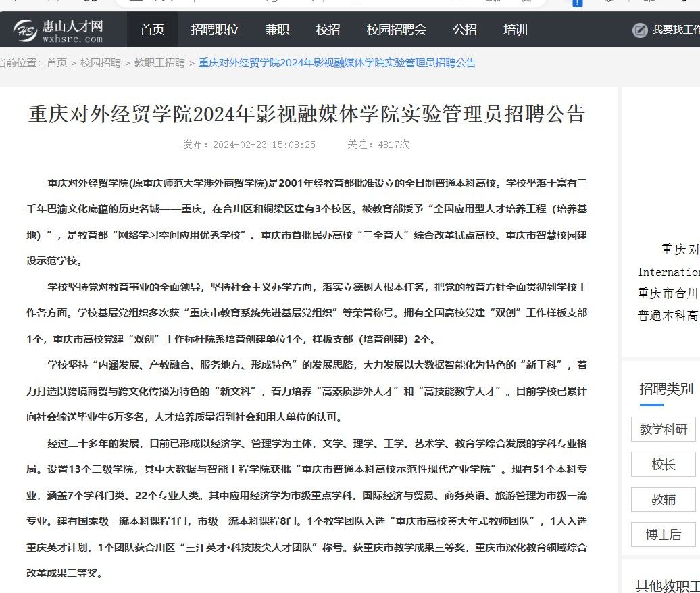Click the 我要找工作 link text
700x593 pixels.
pos(675,30)
